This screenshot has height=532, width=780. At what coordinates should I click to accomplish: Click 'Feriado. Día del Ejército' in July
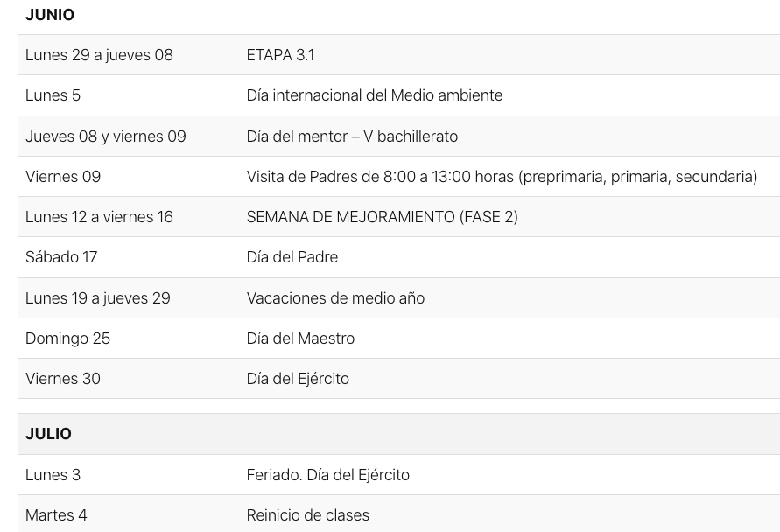[327, 475]
